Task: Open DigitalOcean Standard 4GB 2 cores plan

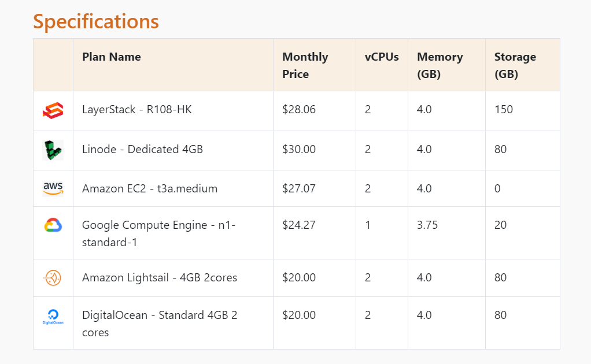Action: pyautogui.click(x=160, y=324)
